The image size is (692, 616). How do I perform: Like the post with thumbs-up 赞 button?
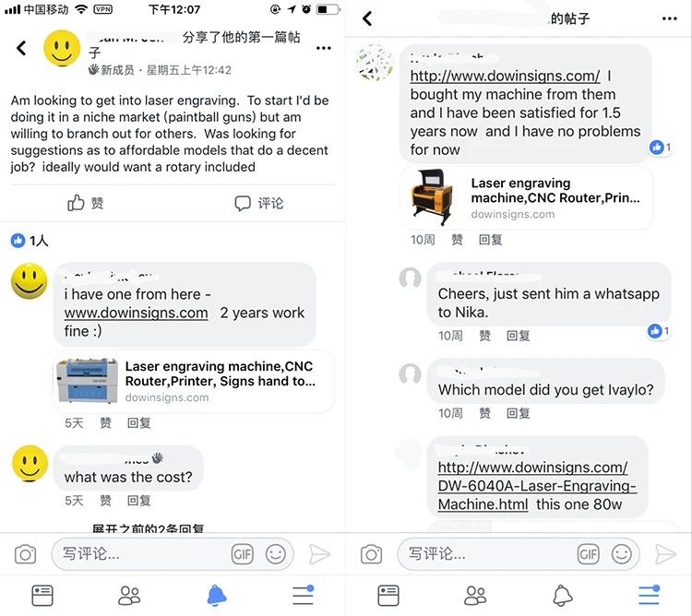[x=85, y=203]
